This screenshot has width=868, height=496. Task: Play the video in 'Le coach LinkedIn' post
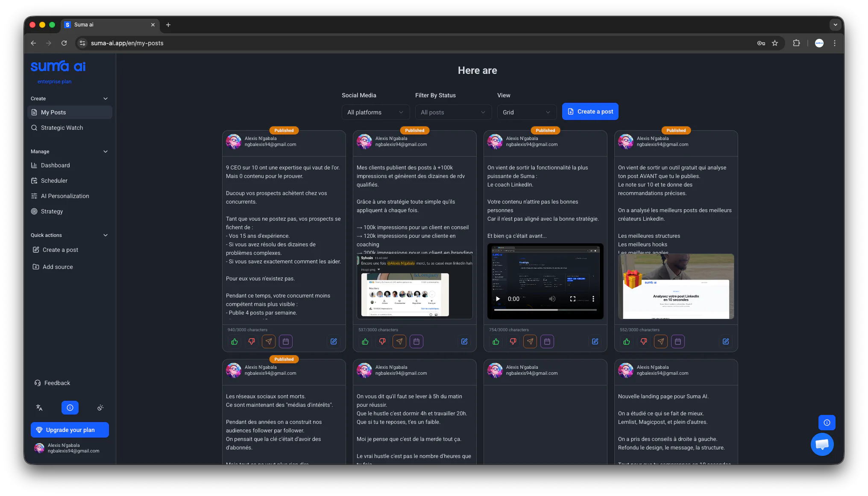point(498,299)
